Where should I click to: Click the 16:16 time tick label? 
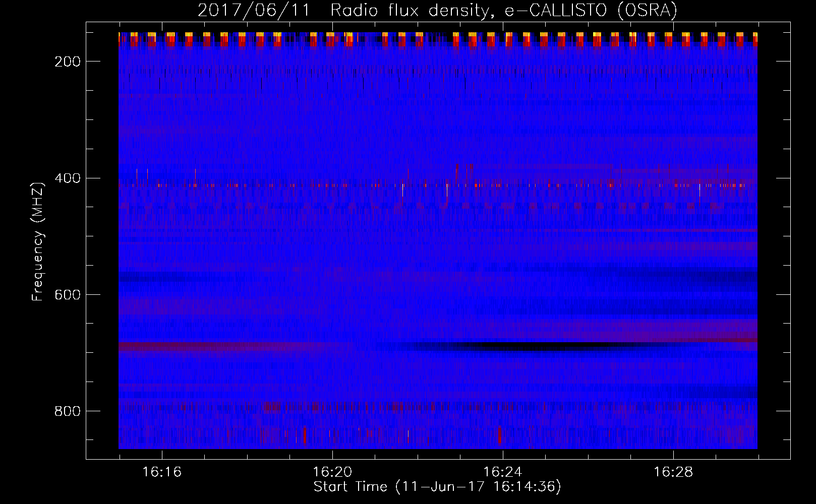(162, 472)
